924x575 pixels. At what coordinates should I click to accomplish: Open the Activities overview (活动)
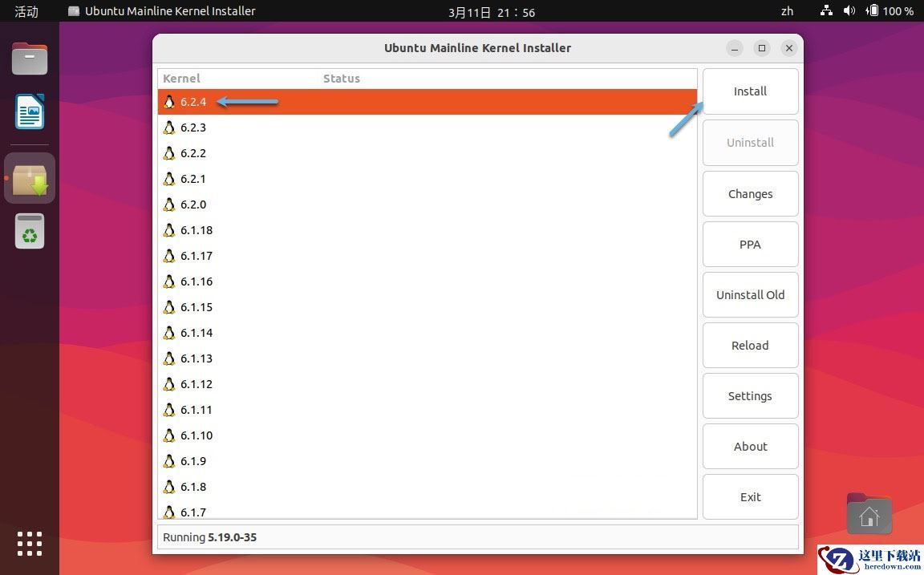click(x=26, y=11)
